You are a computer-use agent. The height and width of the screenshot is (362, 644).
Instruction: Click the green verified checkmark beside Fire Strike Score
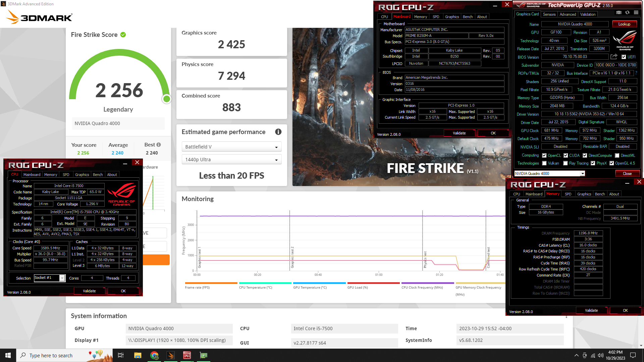pyautogui.click(x=123, y=35)
